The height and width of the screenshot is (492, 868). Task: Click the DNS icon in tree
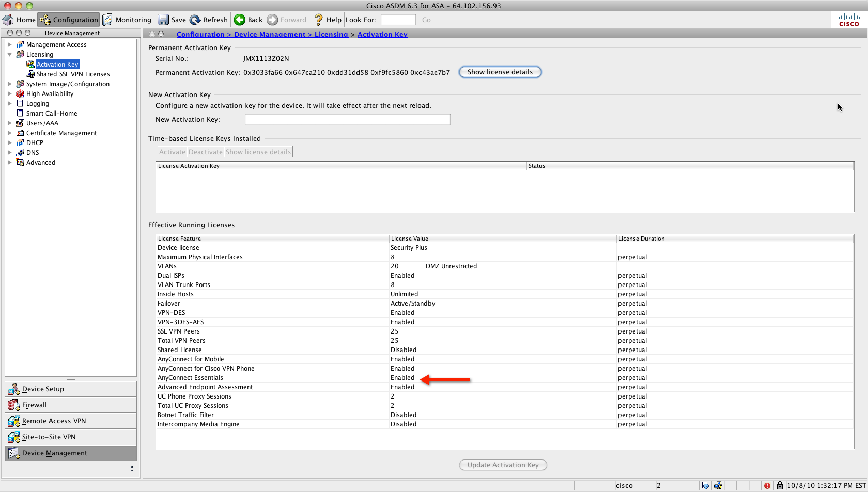tap(20, 153)
